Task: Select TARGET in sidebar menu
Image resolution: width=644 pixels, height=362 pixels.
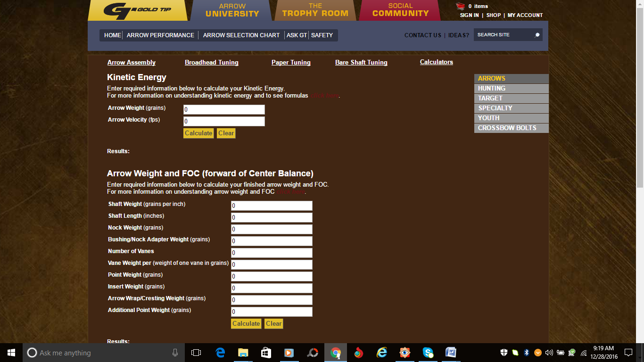Action: pos(512,99)
